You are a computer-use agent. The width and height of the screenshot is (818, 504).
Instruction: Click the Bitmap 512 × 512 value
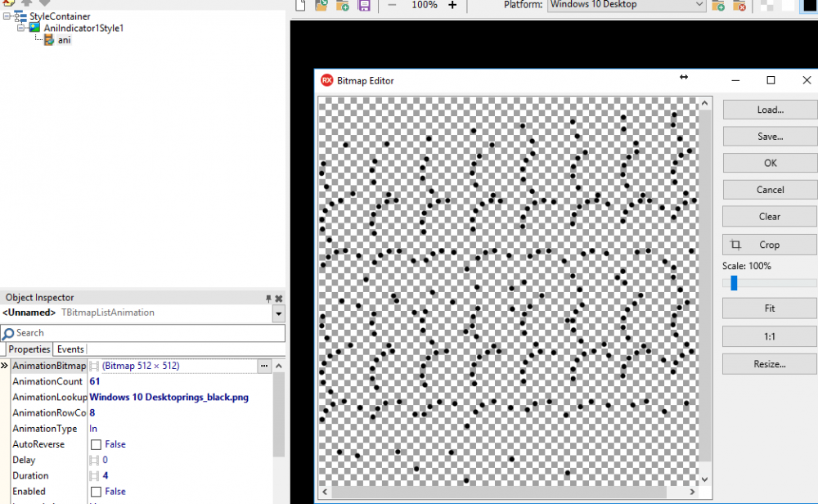[141, 366]
